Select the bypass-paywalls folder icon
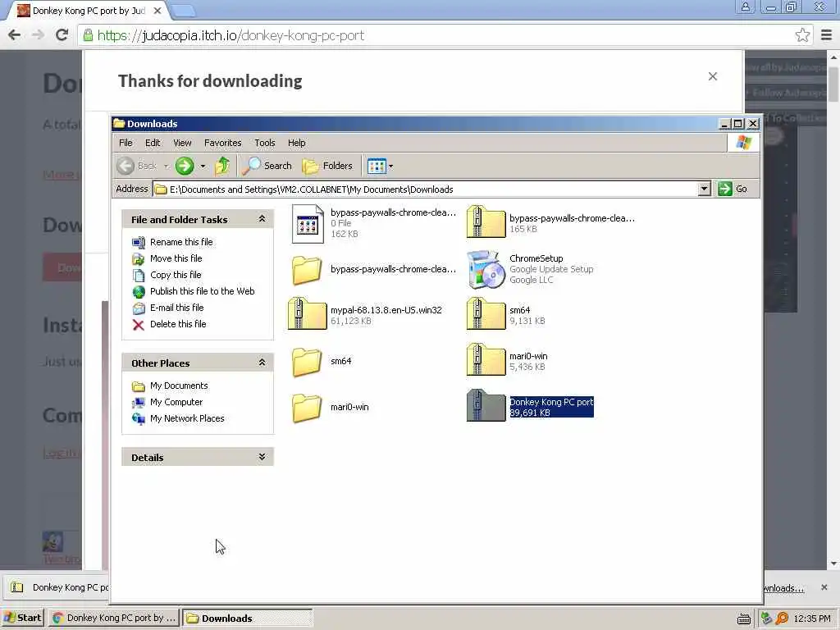The image size is (840, 630). (x=307, y=269)
